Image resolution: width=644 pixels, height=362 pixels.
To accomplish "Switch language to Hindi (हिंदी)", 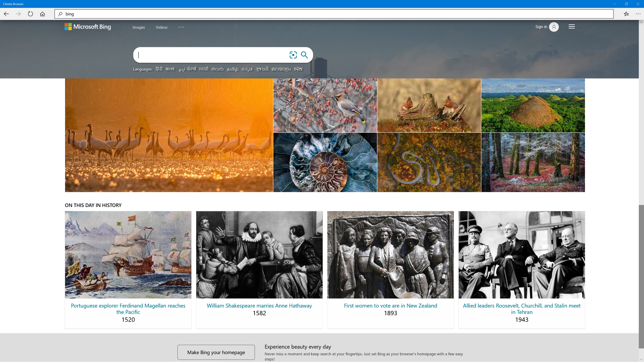I will click(159, 69).
